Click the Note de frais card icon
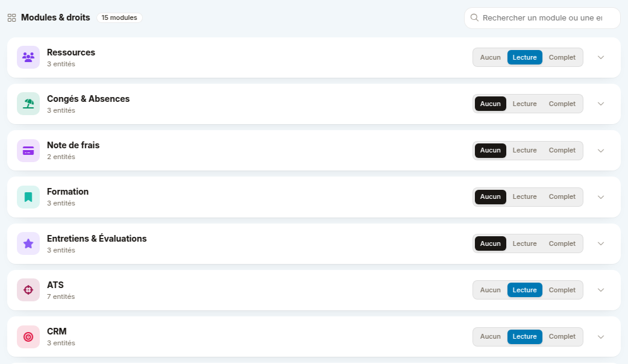The height and width of the screenshot is (364, 628). tap(28, 151)
